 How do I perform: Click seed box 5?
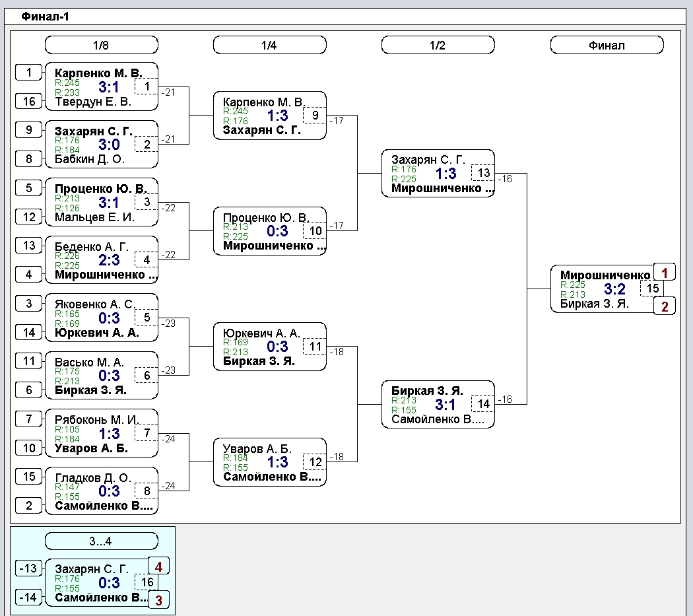coord(29,188)
